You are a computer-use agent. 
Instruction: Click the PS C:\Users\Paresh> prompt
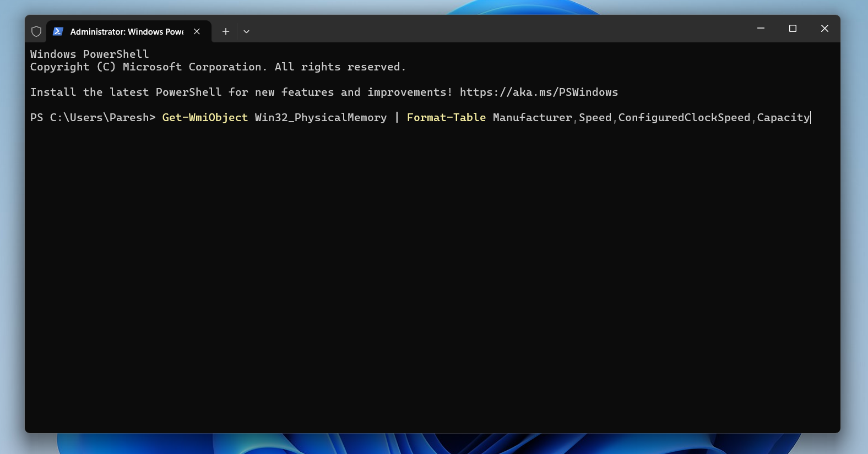(93, 117)
